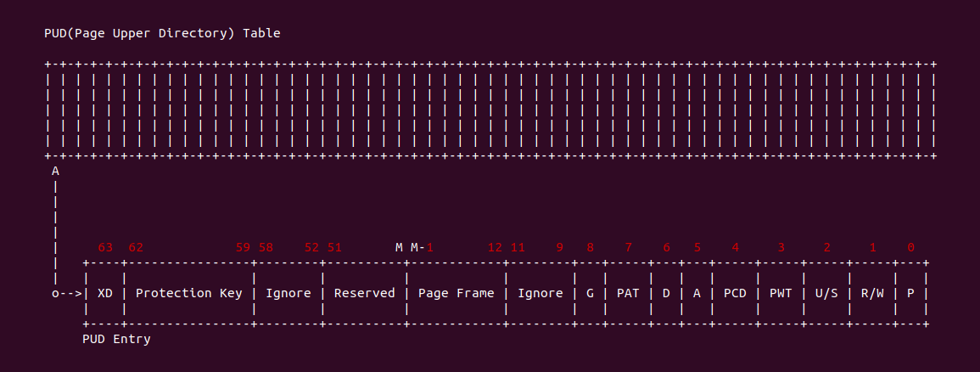Select the Reserved field

(364, 293)
